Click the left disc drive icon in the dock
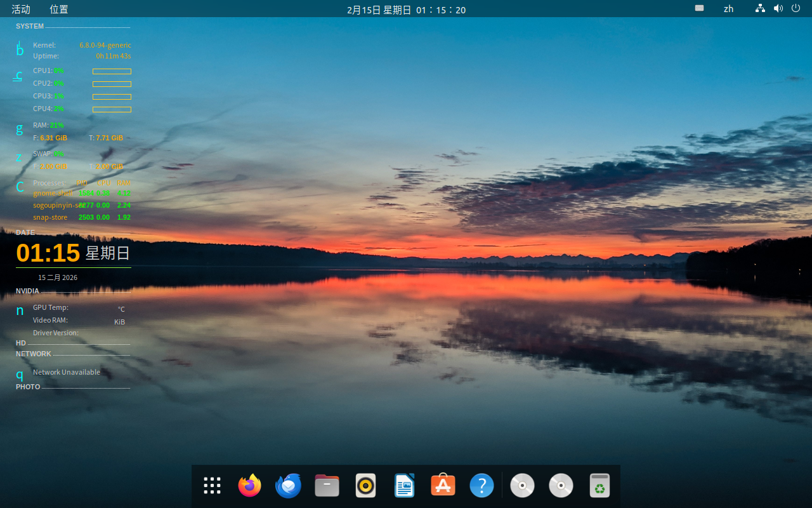This screenshot has width=812, height=508. [522, 486]
